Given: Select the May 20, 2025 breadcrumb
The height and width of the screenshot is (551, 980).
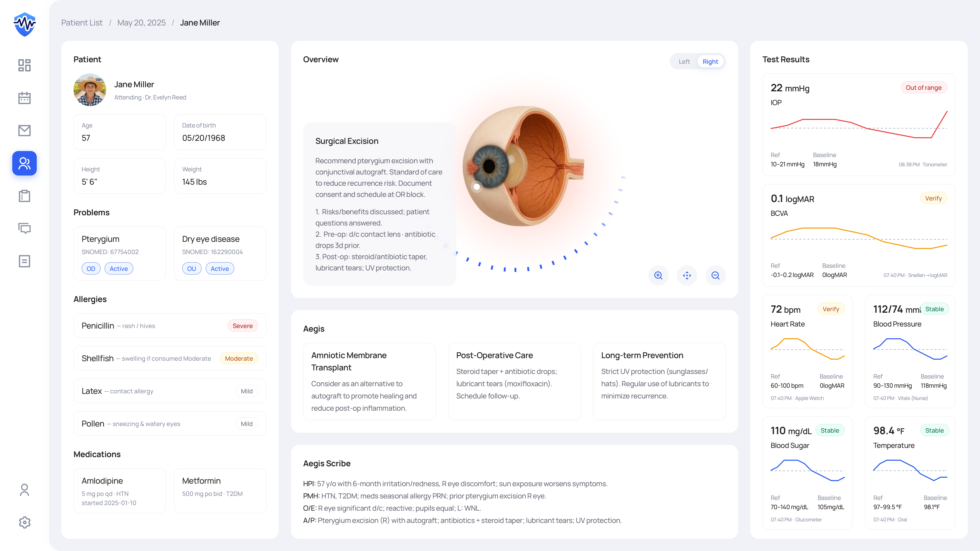Looking at the screenshot, I should [x=141, y=22].
